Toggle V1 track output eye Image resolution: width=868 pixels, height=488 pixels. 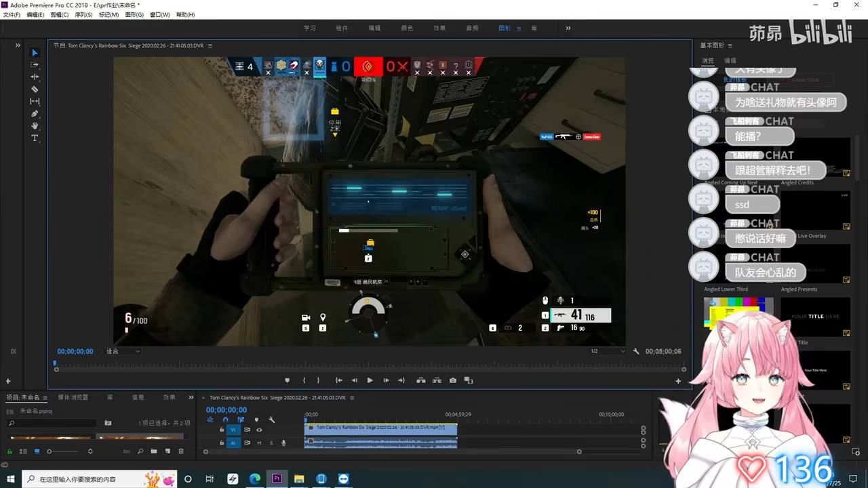tap(259, 430)
